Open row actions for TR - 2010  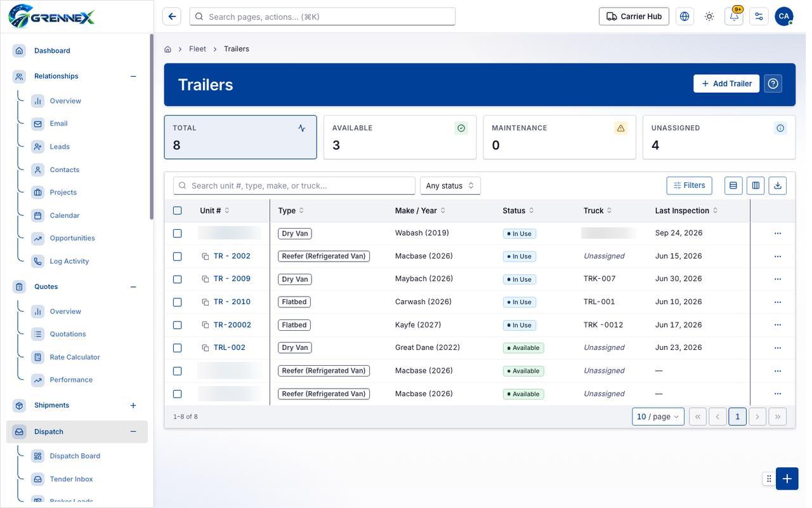778,302
